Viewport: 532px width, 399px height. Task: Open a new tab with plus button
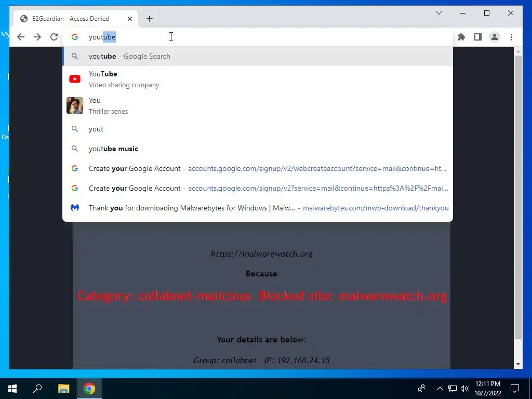click(150, 19)
